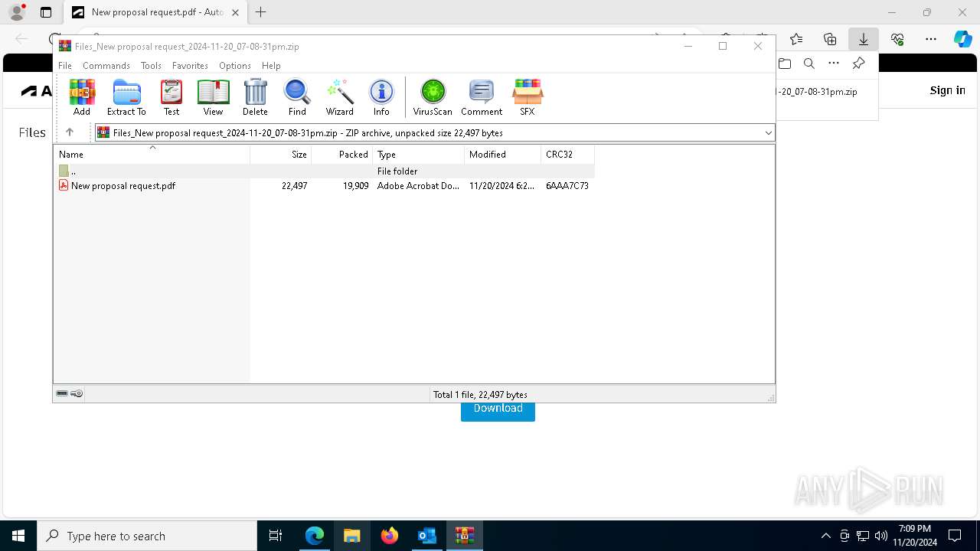Launch the Wizard tool

pyautogui.click(x=339, y=97)
